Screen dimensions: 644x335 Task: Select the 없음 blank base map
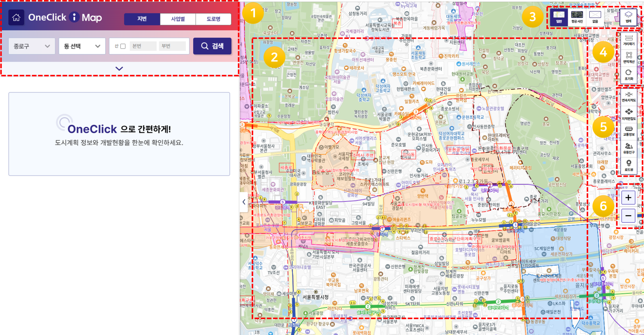point(595,17)
